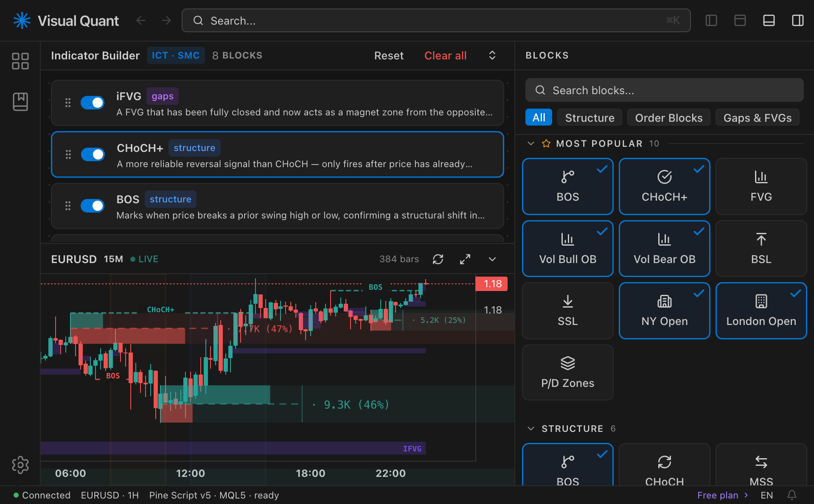Turn off the BOS block switch
814x504 pixels.
click(x=93, y=206)
